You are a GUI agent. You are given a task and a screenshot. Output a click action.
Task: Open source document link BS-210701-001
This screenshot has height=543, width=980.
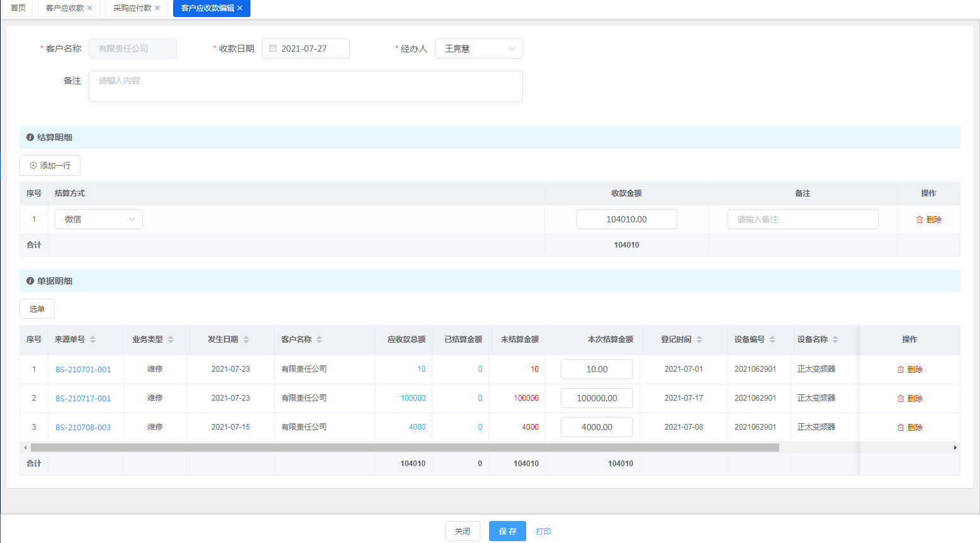point(83,370)
